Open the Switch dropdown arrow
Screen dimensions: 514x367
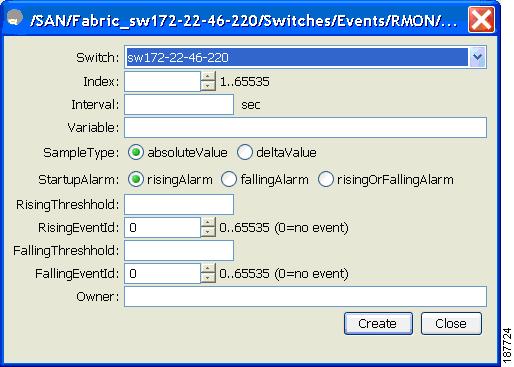pos(477,57)
